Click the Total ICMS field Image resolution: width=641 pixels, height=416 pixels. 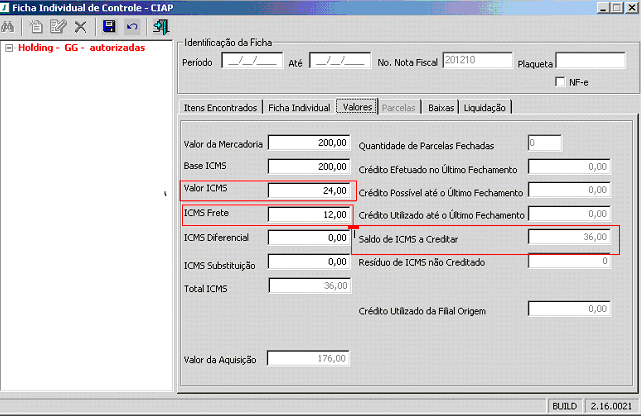tap(309, 286)
